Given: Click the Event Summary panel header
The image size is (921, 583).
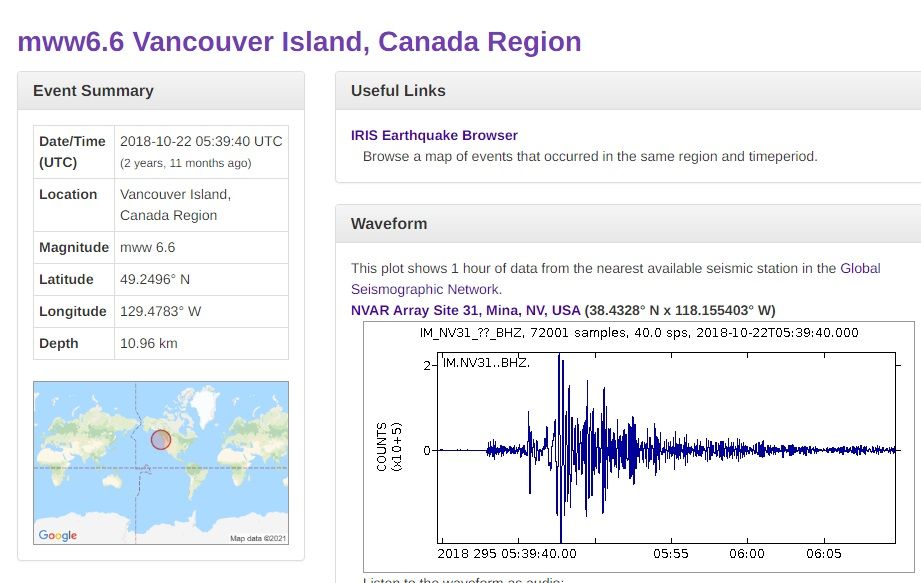Looking at the screenshot, I should coord(94,91).
